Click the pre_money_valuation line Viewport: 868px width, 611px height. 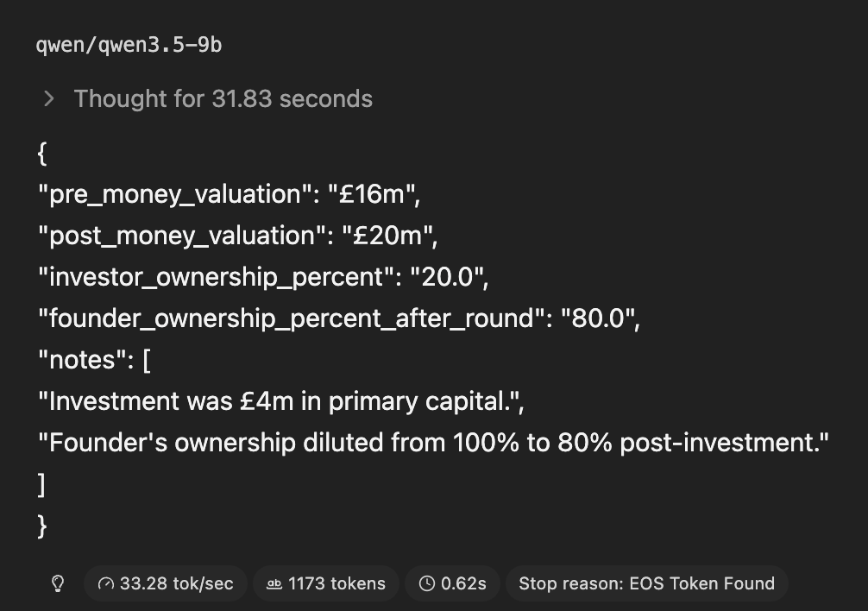229,194
